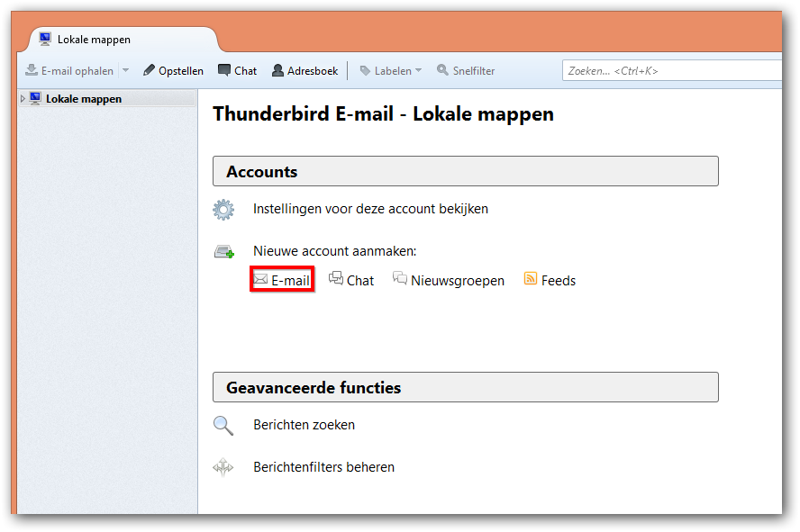Select Lokale mappen in folder pane

click(x=107, y=98)
